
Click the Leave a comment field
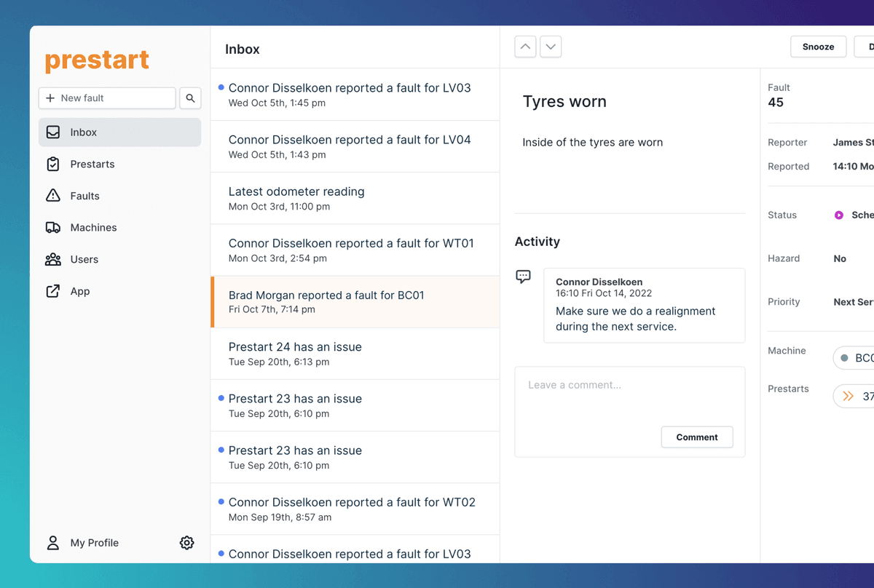pyautogui.click(x=629, y=393)
